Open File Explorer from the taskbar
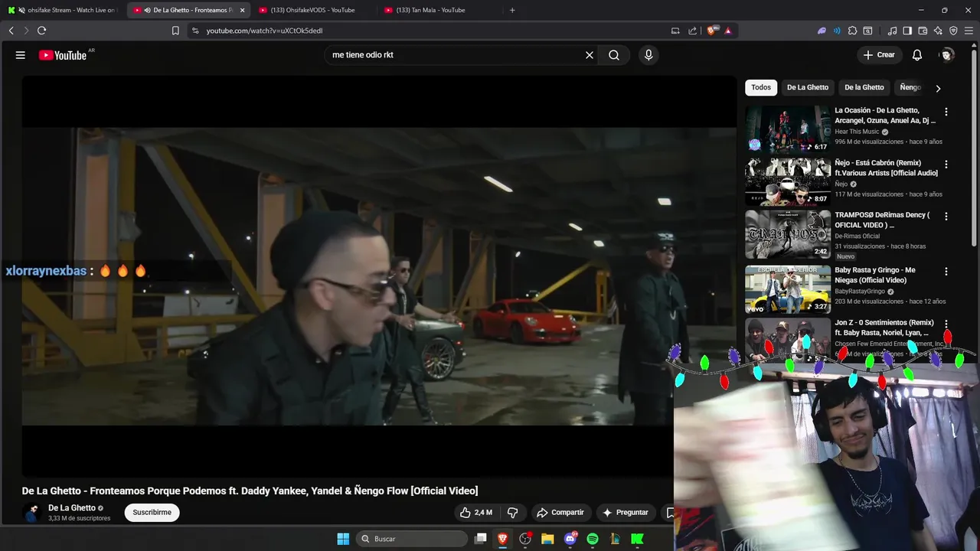 [547, 539]
